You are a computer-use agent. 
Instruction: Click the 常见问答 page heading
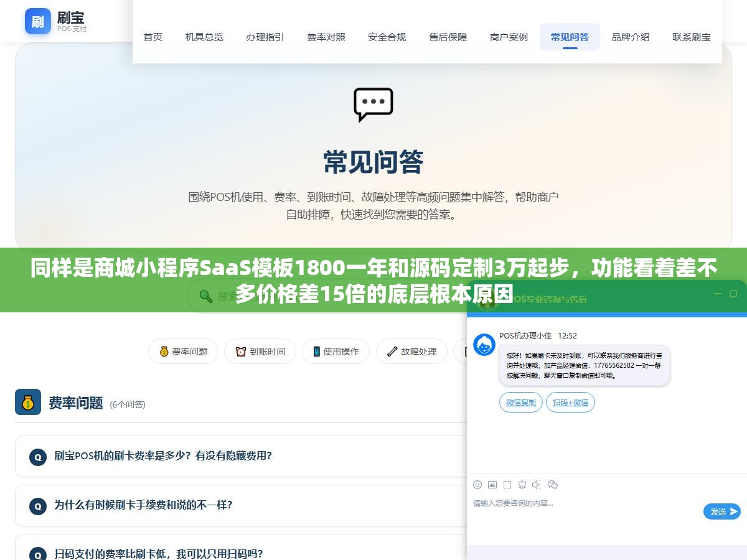[x=374, y=162]
